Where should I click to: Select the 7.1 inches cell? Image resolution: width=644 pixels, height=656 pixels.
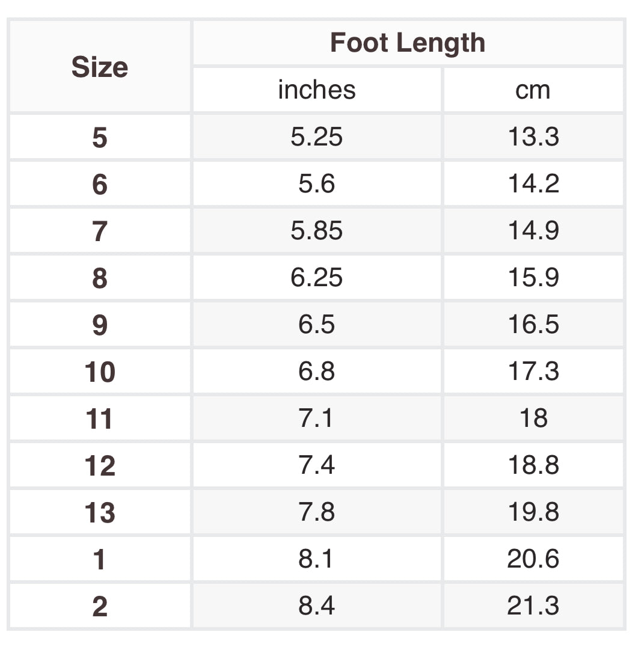point(317,418)
